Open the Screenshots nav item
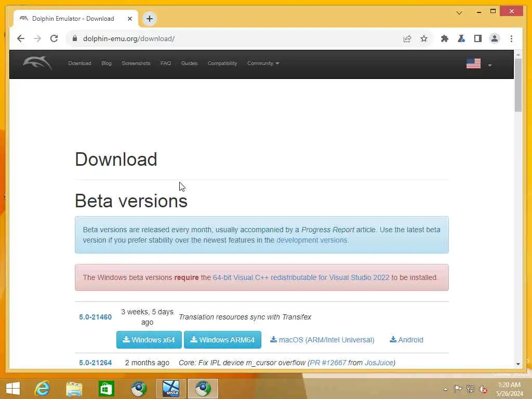The width and height of the screenshot is (532, 399). tap(136, 63)
